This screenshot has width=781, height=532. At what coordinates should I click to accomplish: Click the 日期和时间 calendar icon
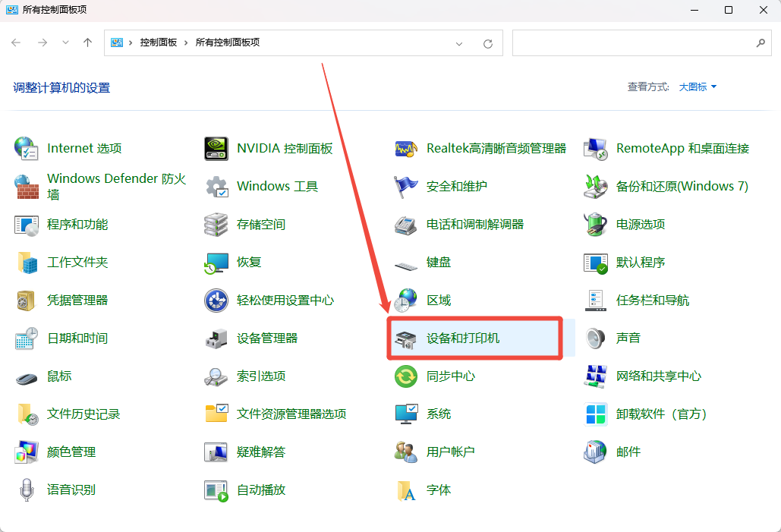pyautogui.click(x=27, y=338)
